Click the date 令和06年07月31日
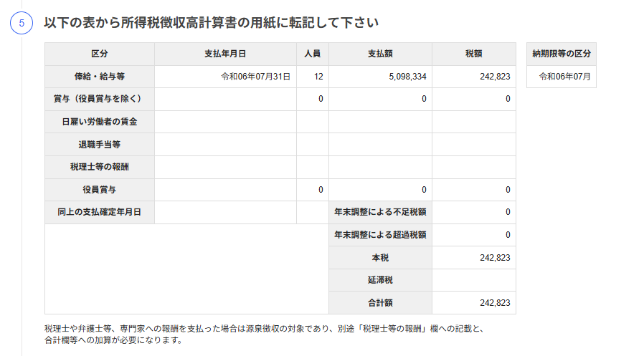 pos(256,77)
